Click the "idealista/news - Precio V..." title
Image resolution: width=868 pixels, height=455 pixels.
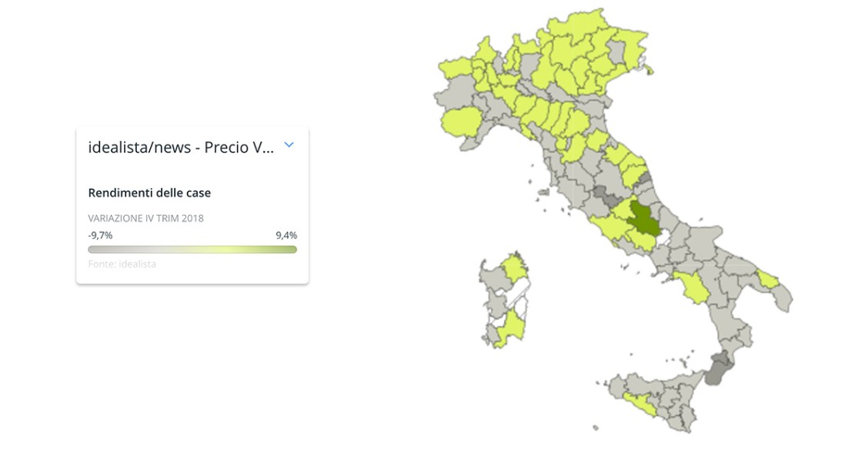pyautogui.click(x=181, y=146)
